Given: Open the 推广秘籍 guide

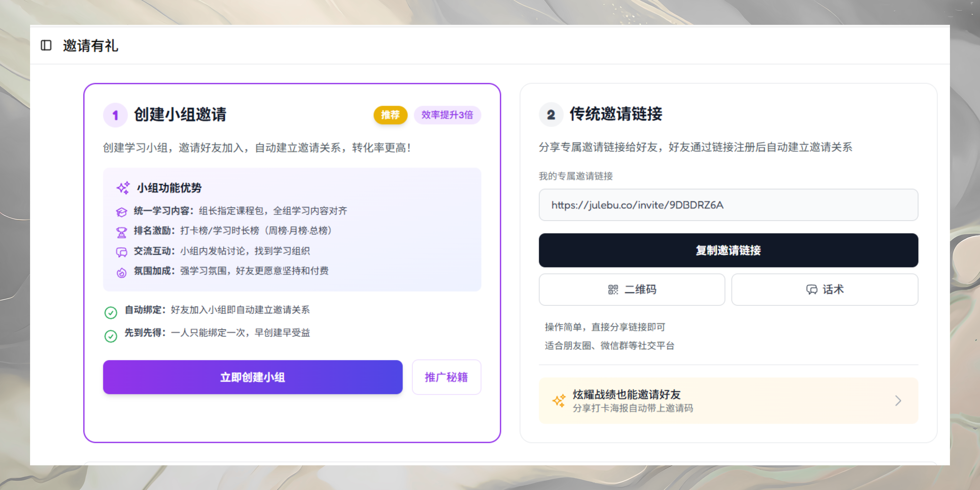Looking at the screenshot, I should [446, 377].
